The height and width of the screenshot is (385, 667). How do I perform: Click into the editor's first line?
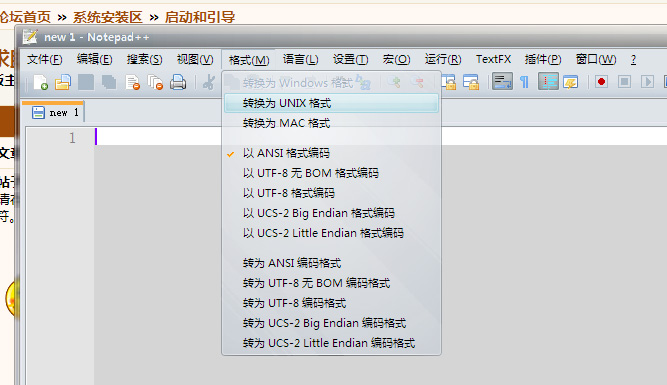tap(381, 137)
